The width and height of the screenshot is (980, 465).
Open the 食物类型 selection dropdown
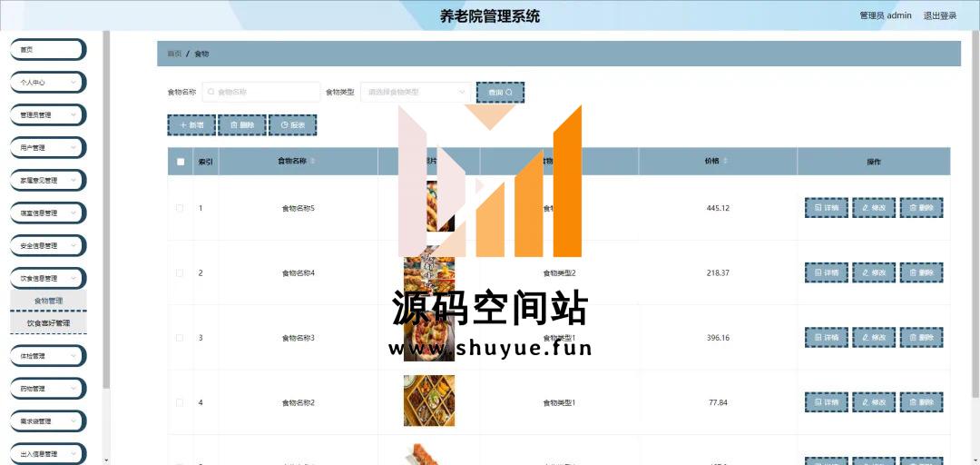click(416, 92)
